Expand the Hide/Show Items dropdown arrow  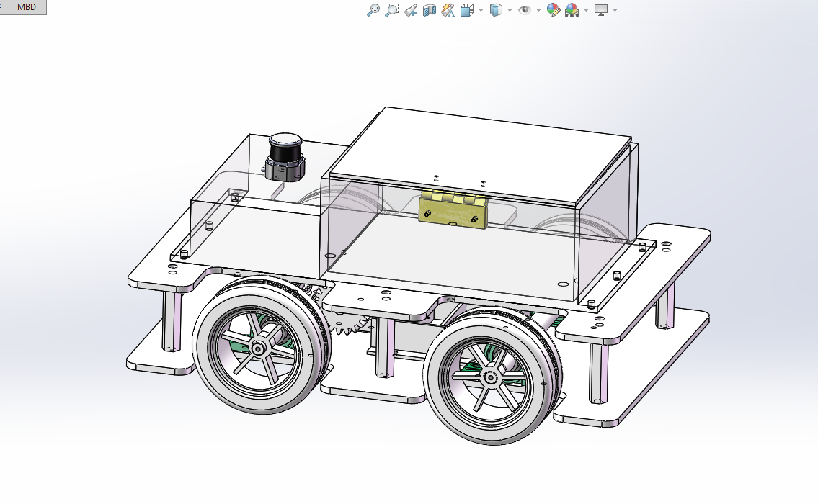pyautogui.click(x=539, y=10)
